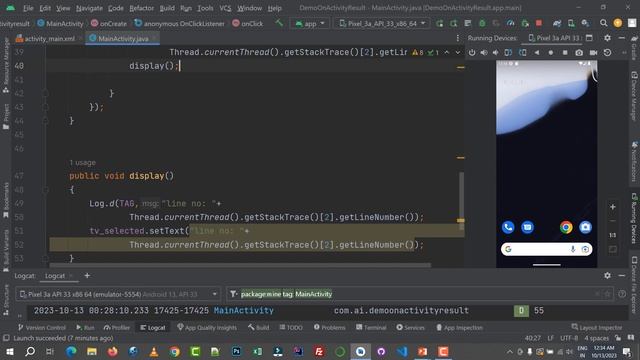Image resolution: width=640 pixels, height=360 pixels.
Task: Open Running Devices window mode icon
Action: click(589, 38)
